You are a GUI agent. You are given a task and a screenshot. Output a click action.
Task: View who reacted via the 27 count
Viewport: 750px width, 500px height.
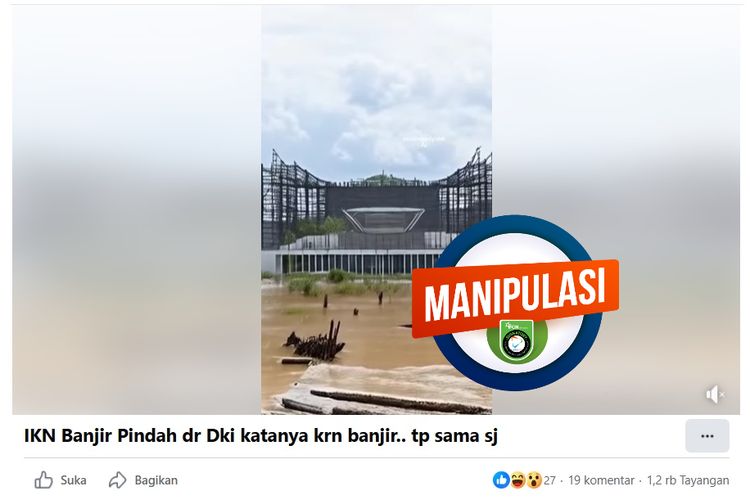pyautogui.click(x=550, y=480)
